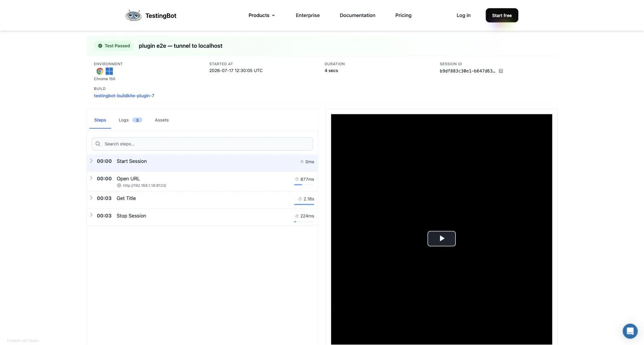The image size is (644, 345).
Task: Click the session ID b9df883c30e1 text
Action: (x=467, y=71)
